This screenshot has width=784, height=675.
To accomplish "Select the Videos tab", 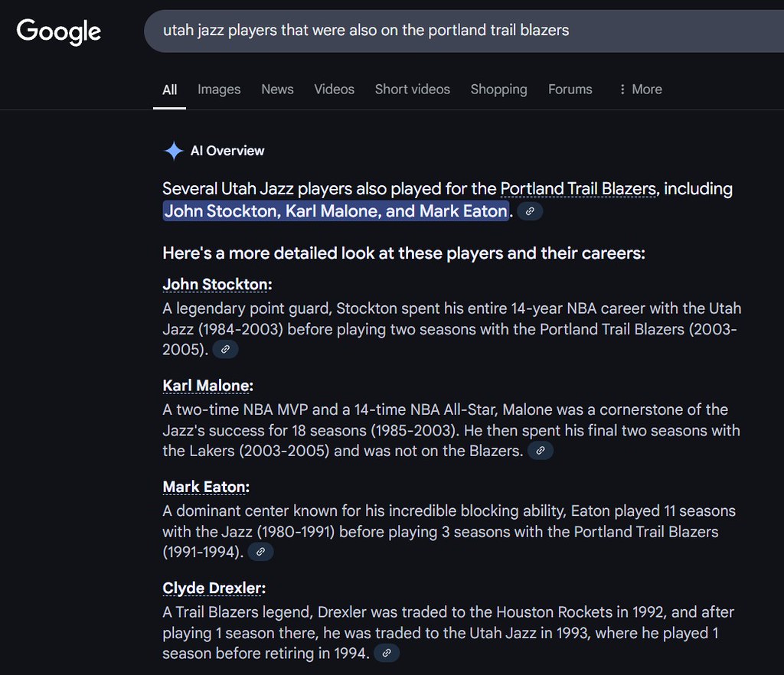I will (334, 90).
